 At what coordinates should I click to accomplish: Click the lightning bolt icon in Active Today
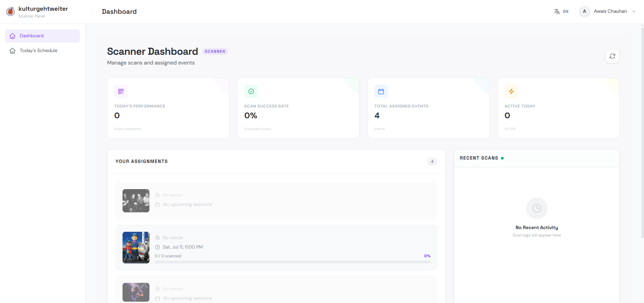[x=511, y=91]
